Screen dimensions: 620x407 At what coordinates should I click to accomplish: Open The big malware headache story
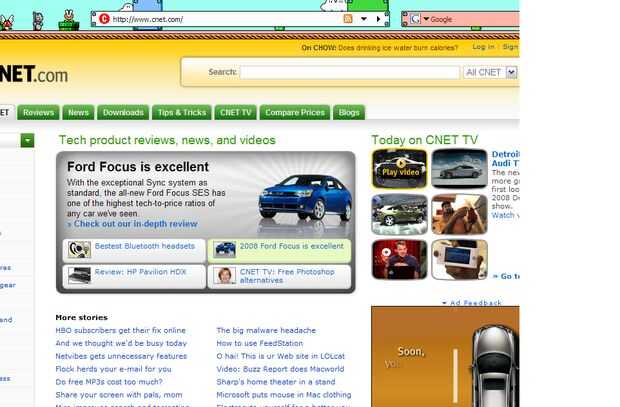(x=266, y=330)
